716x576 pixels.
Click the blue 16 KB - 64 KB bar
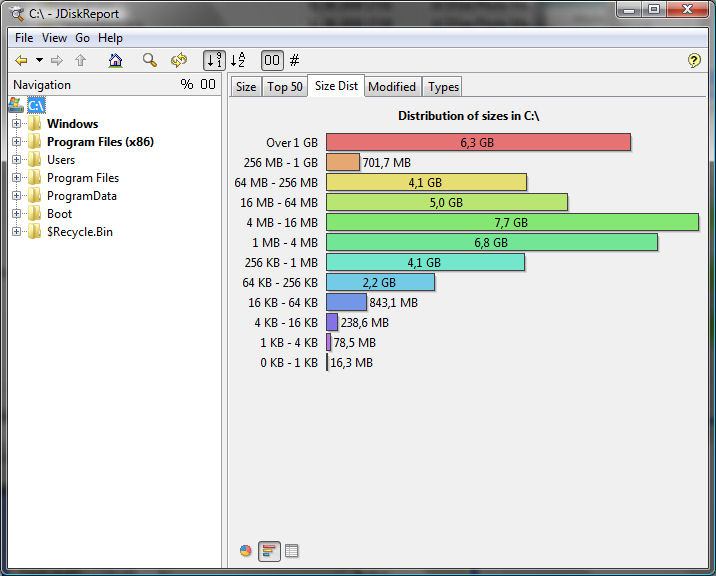[x=346, y=302]
